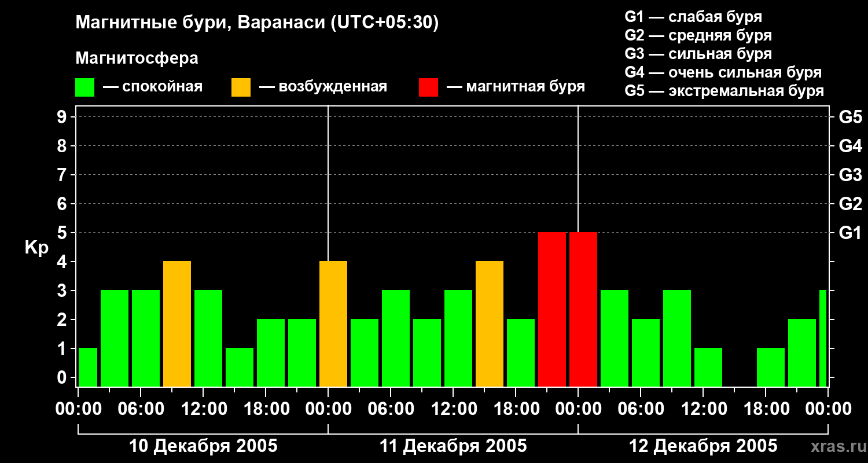868x463 pixels.
Task: Click orange Kp 4 bar of 10 December morning
Action: (x=177, y=324)
